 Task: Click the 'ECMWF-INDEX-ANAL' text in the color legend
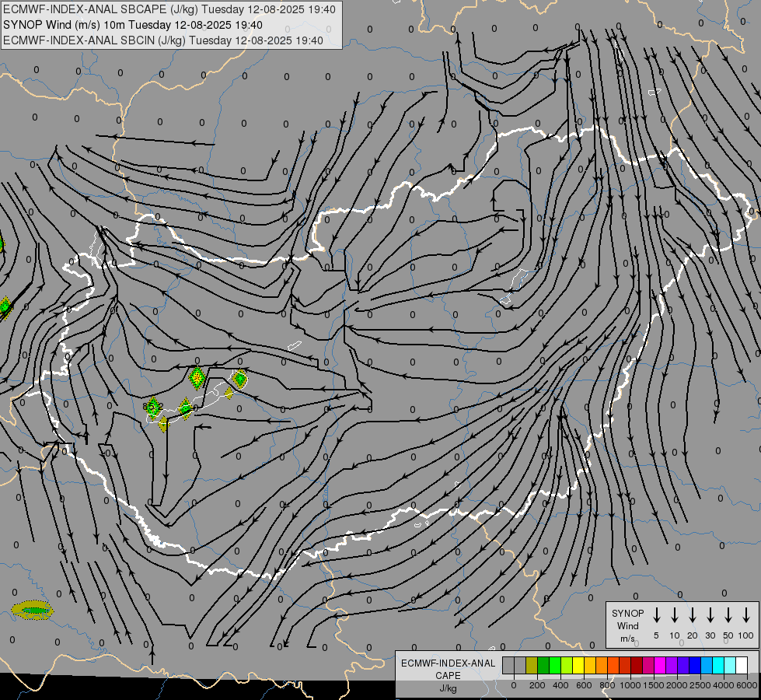click(448, 663)
